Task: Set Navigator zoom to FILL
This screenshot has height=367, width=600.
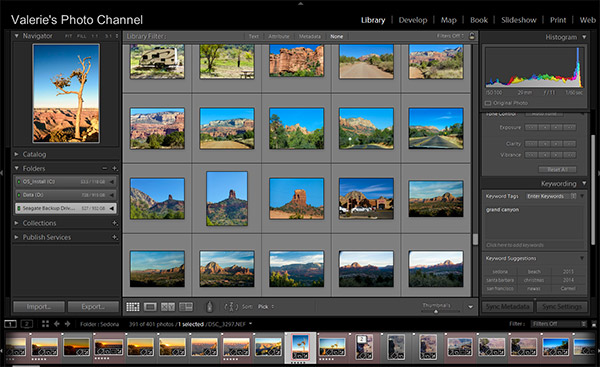Action: [x=82, y=36]
